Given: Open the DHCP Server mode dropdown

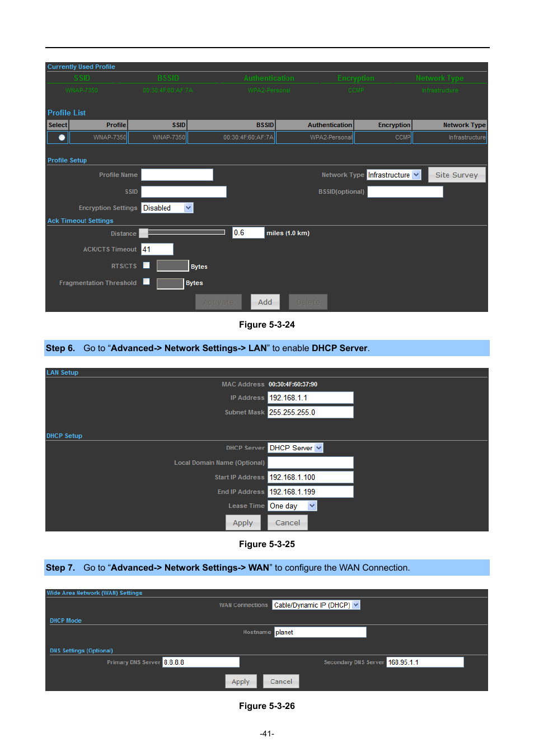Looking at the screenshot, I should (x=295, y=448).
